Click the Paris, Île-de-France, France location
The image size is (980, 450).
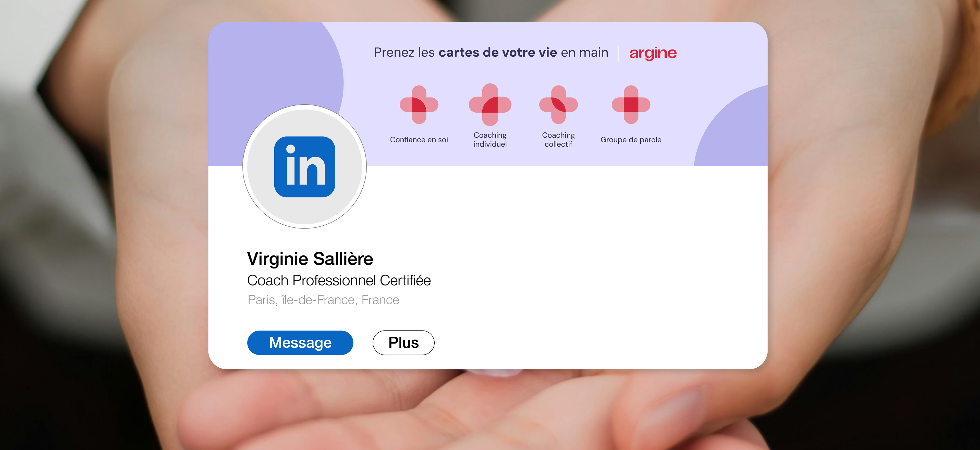point(323,300)
